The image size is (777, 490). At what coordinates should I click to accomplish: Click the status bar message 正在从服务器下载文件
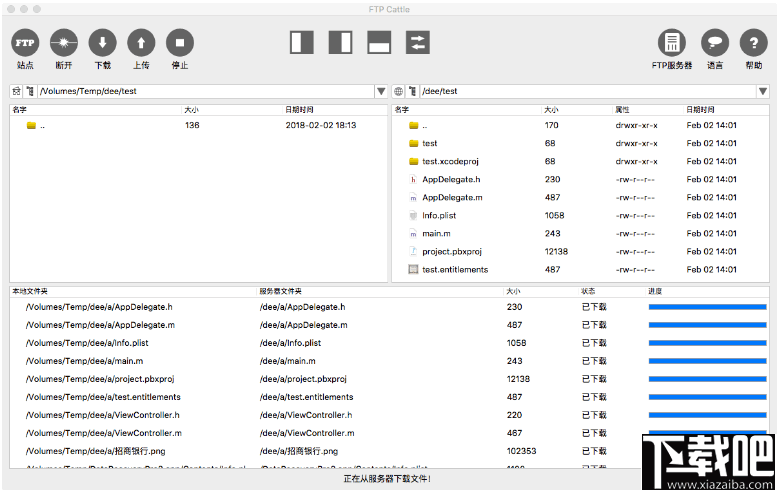[x=387, y=479]
